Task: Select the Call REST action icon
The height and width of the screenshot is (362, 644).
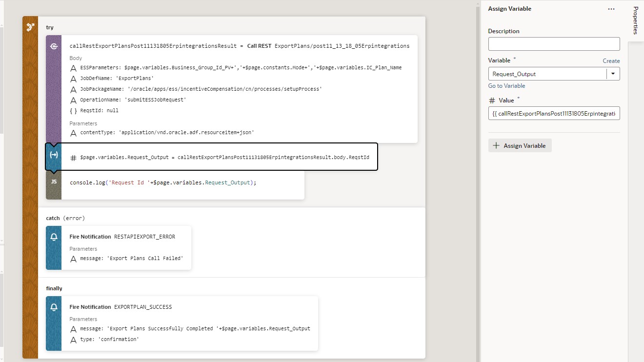Action: tap(54, 46)
